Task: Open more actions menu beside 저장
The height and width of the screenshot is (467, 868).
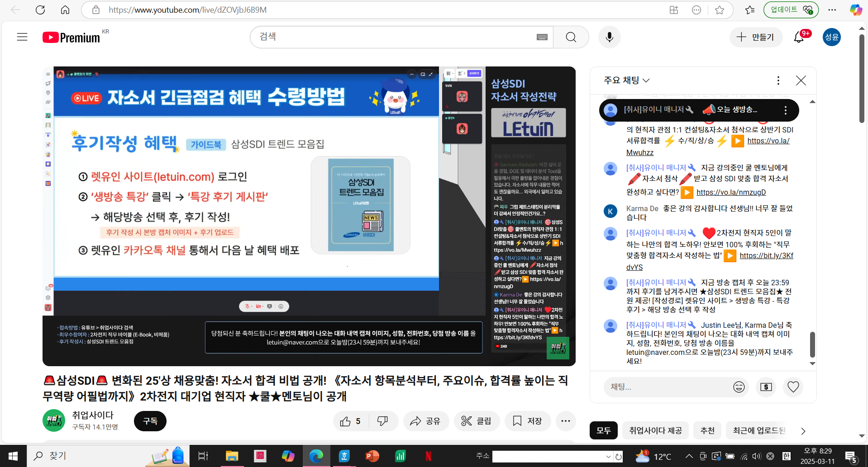Action: [x=565, y=421]
